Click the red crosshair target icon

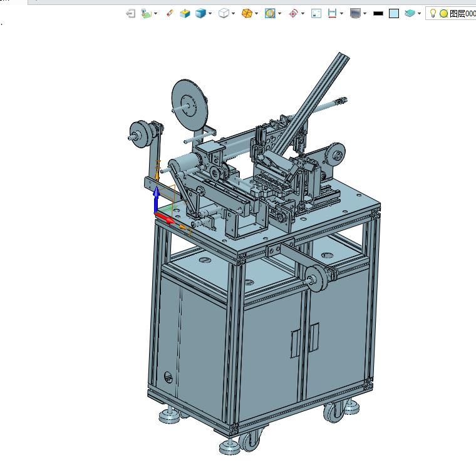293,14
